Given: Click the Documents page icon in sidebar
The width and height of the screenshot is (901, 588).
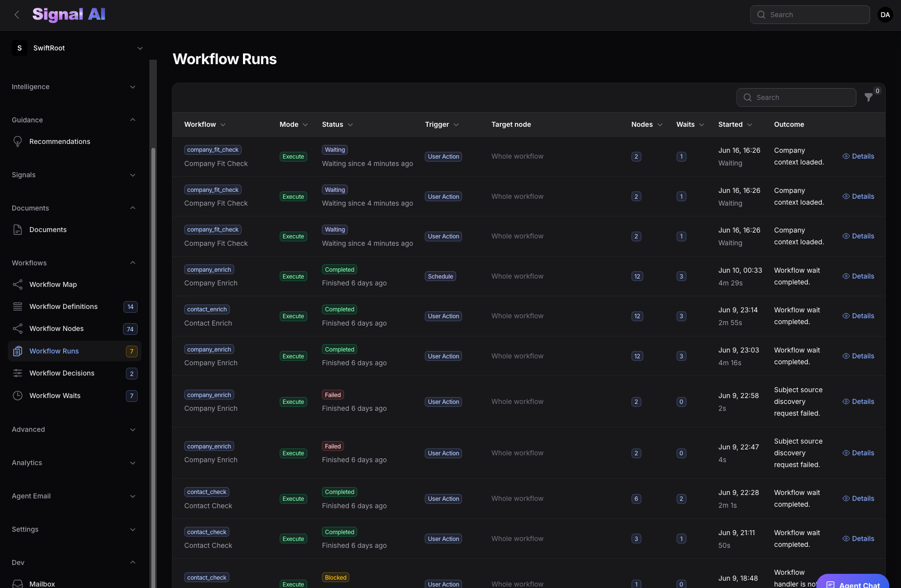Looking at the screenshot, I should click(x=18, y=230).
